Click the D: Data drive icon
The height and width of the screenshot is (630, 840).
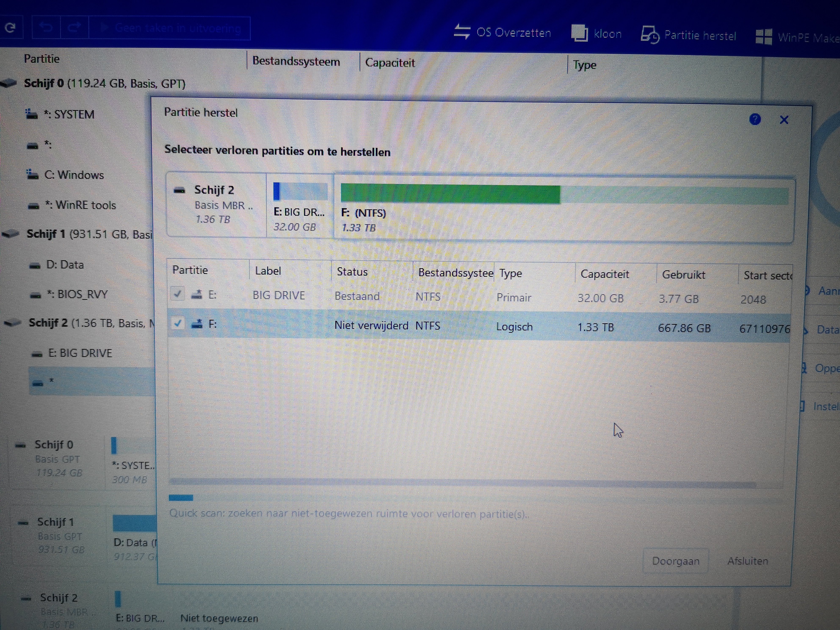(x=35, y=265)
